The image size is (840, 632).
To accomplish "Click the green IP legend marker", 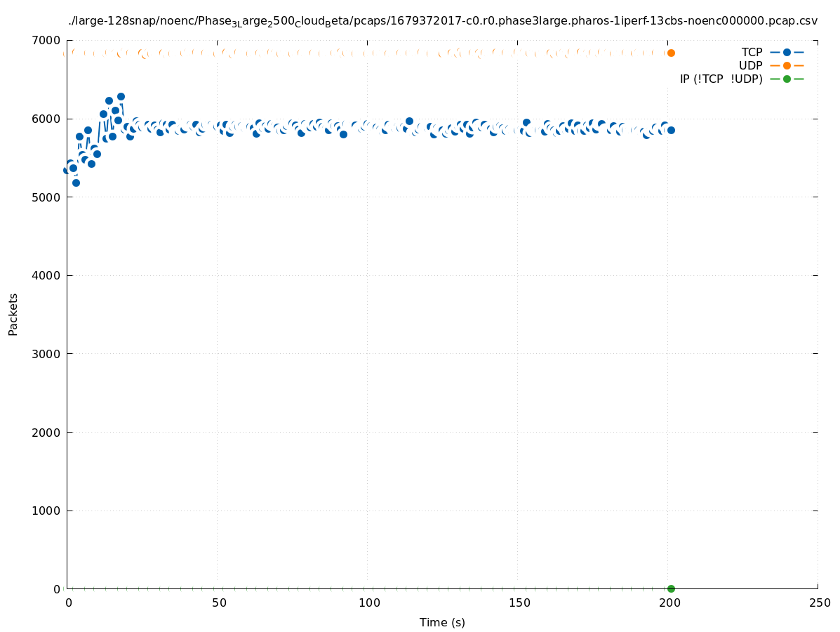I will tap(787, 79).
